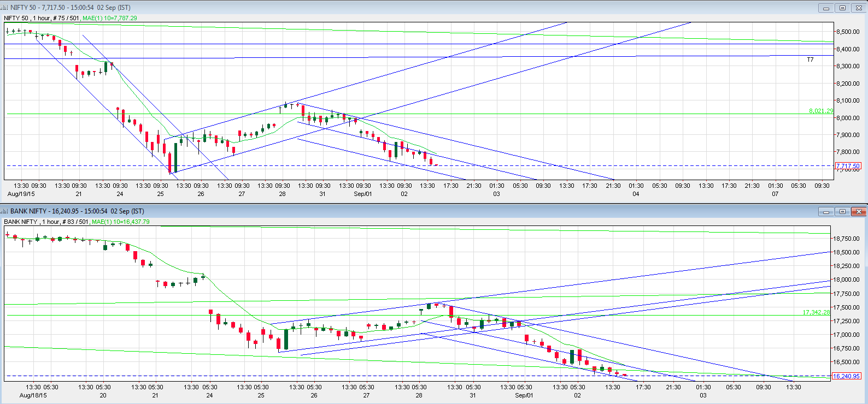Screen dimensions: 868x404
Task: Select the MAE(1) 10=7,787.29 indicator label
Action: (x=110, y=18)
